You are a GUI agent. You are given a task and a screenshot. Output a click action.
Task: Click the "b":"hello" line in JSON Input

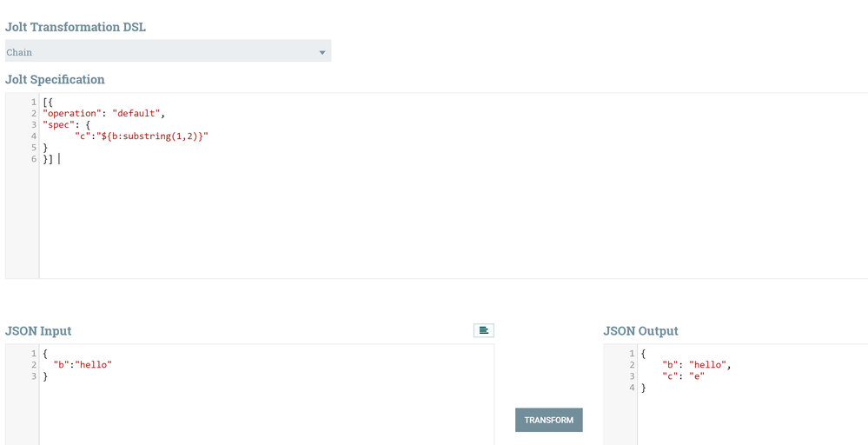point(83,365)
